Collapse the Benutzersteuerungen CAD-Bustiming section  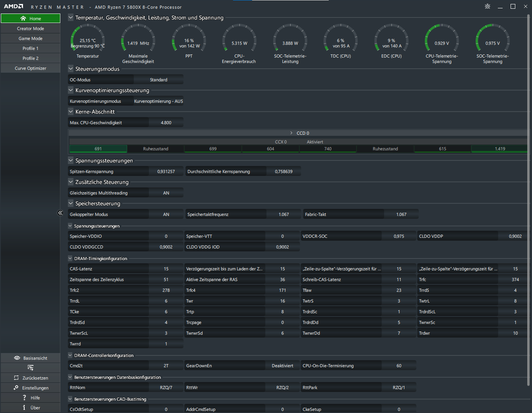click(x=70, y=399)
